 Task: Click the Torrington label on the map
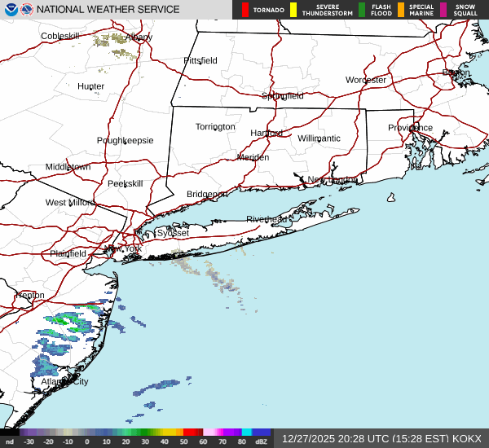[215, 126]
